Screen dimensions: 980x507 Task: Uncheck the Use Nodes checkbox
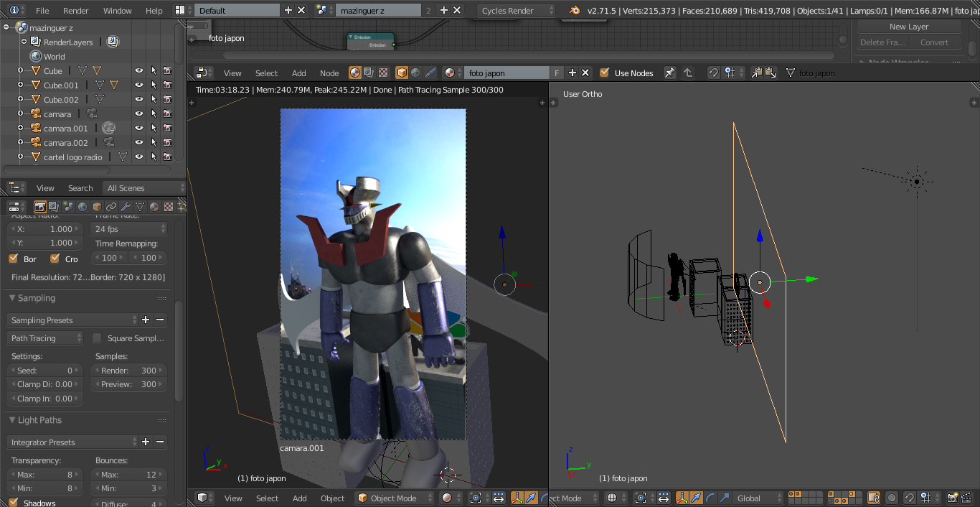tap(604, 73)
